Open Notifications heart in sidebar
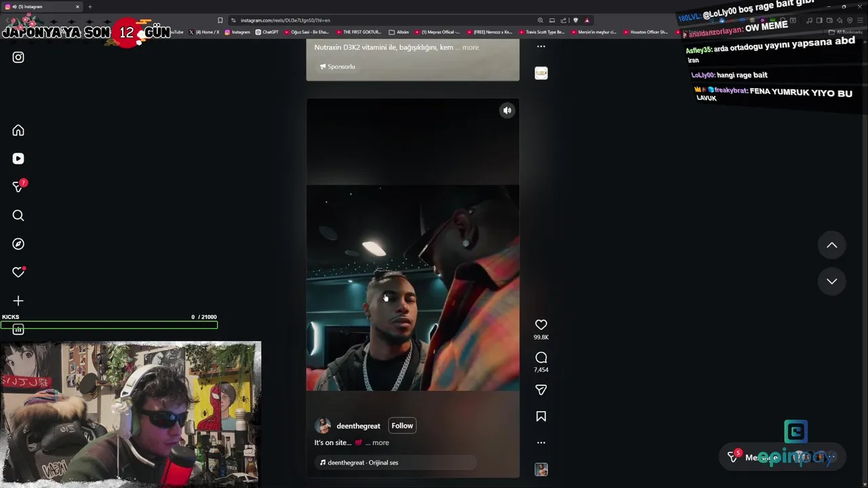The image size is (868, 488). [x=18, y=272]
